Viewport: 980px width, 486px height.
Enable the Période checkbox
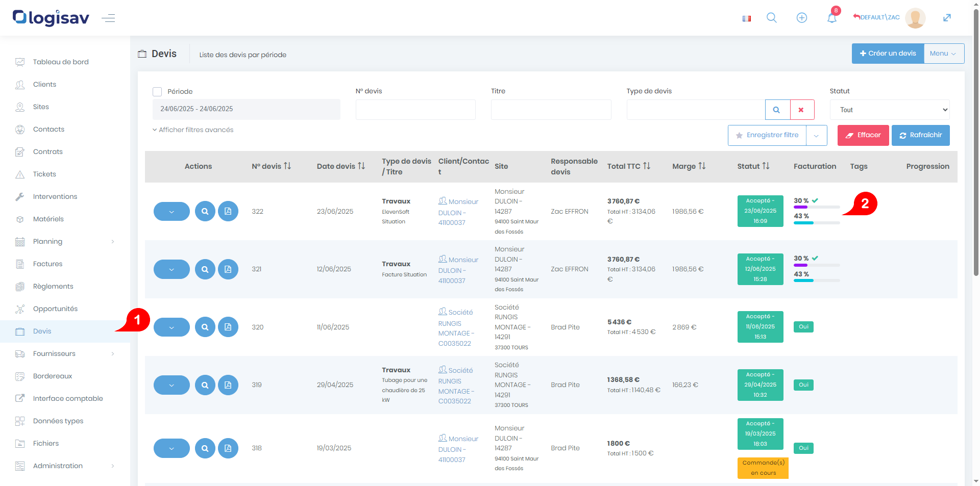click(157, 92)
